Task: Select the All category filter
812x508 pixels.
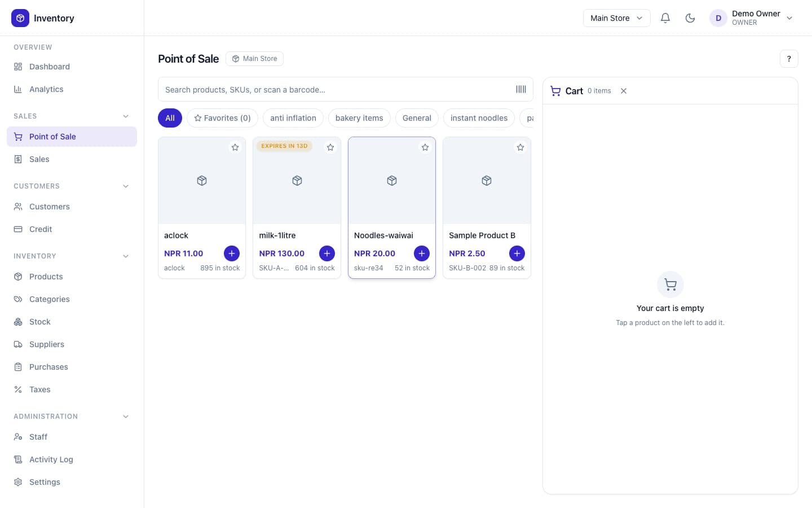Action: 170,118
